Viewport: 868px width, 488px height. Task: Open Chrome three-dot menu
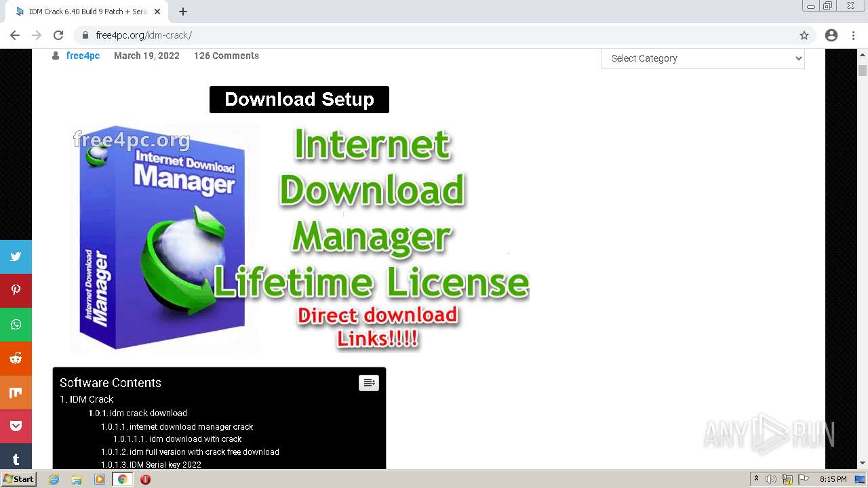coord(853,35)
